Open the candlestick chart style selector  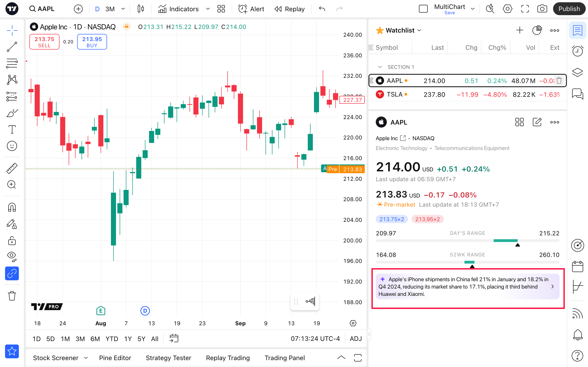[141, 9]
